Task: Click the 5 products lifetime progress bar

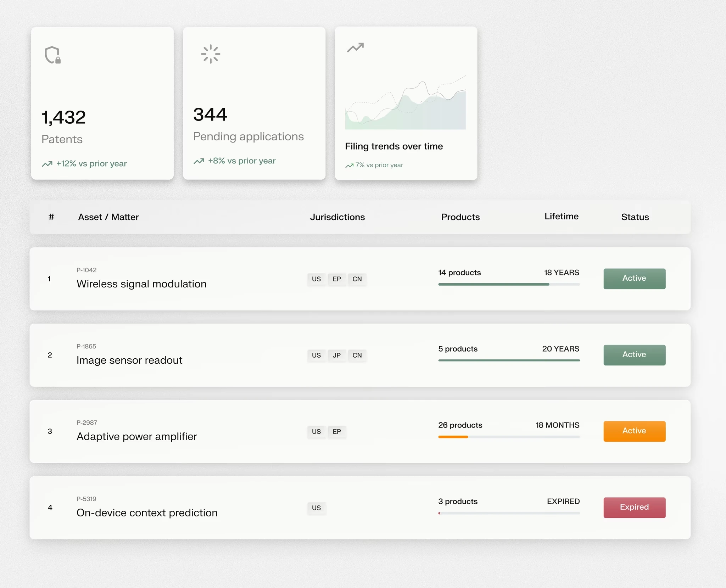Action: coord(509,360)
